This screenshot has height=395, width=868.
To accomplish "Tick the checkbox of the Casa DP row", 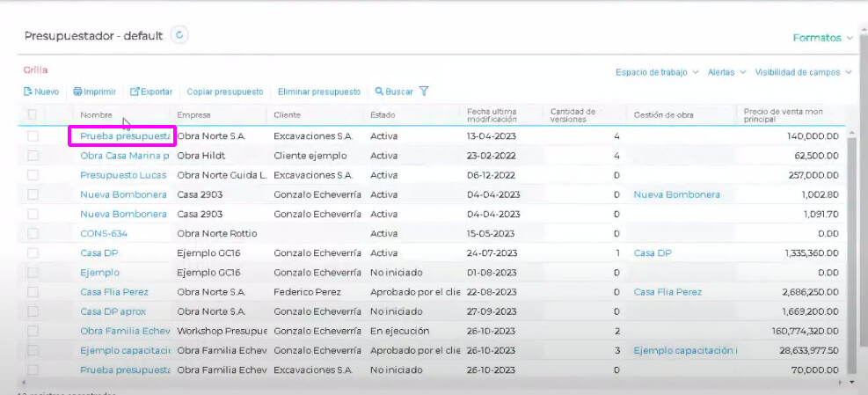I will coord(33,253).
